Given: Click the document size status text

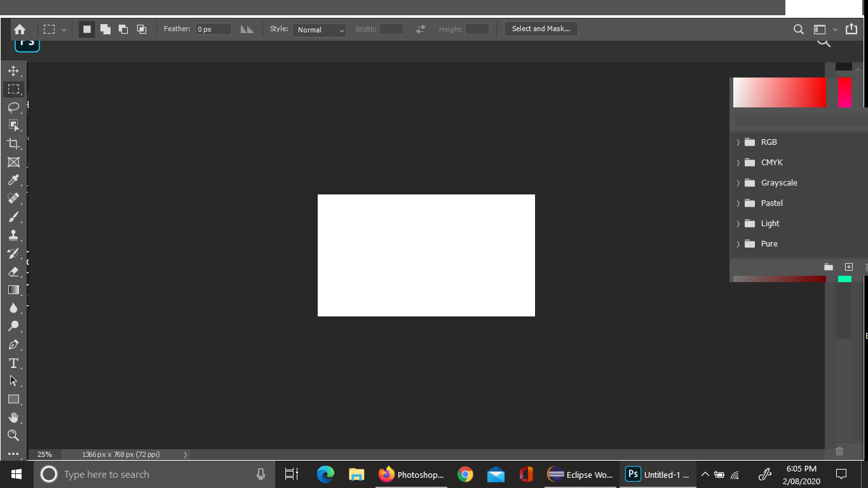Looking at the screenshot, I should 121,454.
